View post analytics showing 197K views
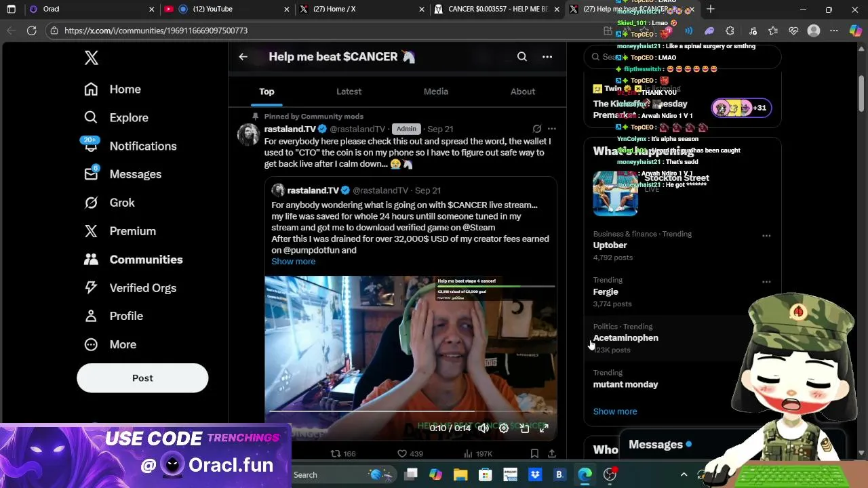The height and width of the screenshot is (488, 868). pos(479,453)
